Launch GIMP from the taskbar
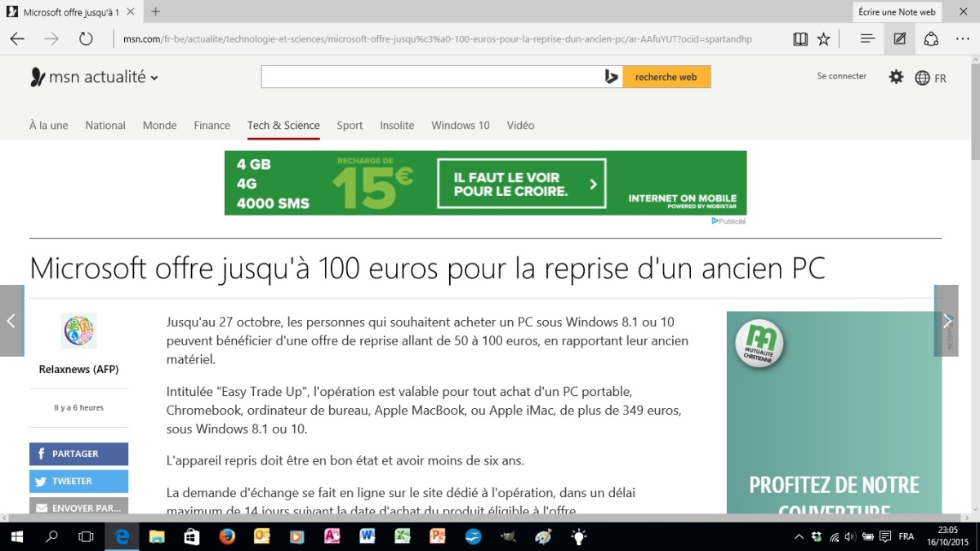Screen dimensions: 980x551 (x=508, y=536)
